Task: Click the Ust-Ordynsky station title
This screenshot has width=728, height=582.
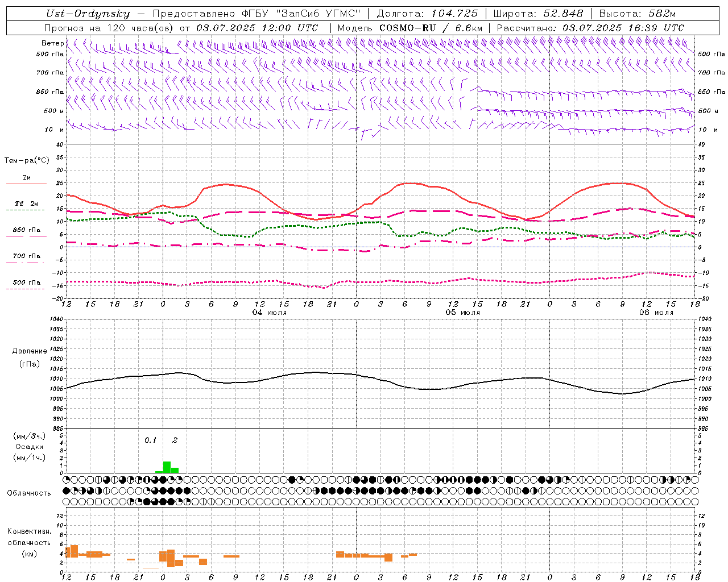Action: (x=88, y=14)
